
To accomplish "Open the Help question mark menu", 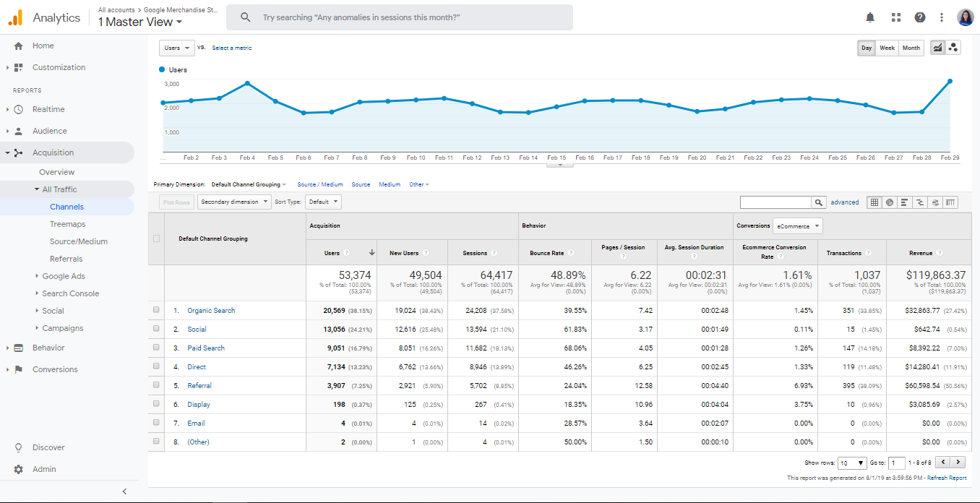I will [x=920, y=17].
